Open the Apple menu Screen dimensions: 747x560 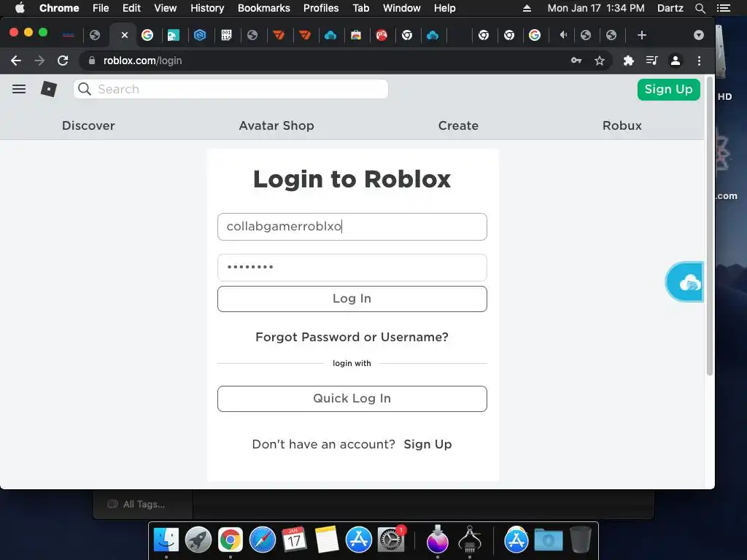(x=20, y=7)
